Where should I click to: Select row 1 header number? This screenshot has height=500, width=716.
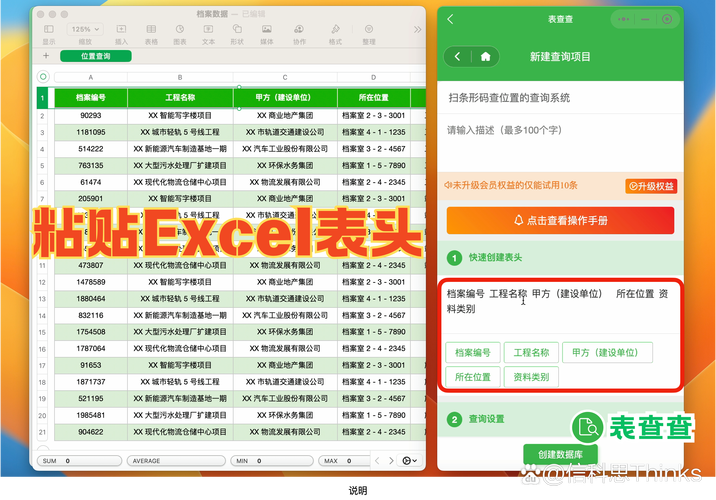[42, 98]
